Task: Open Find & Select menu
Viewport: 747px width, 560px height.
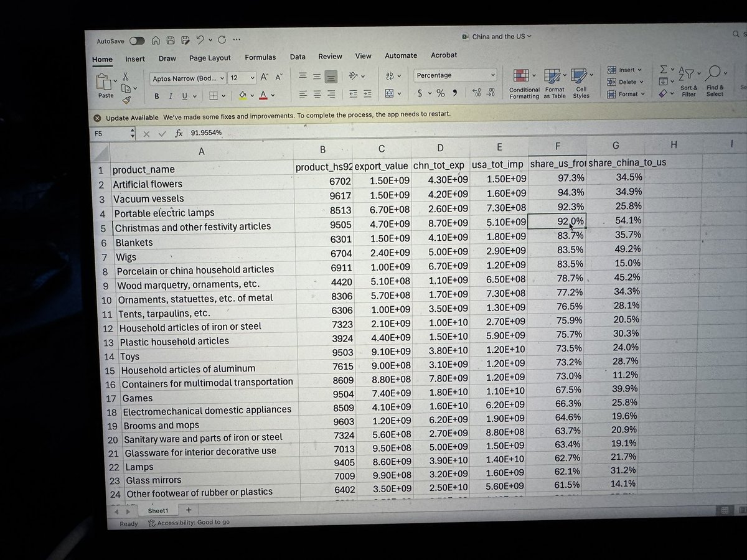Action: (x=715, y=82)
